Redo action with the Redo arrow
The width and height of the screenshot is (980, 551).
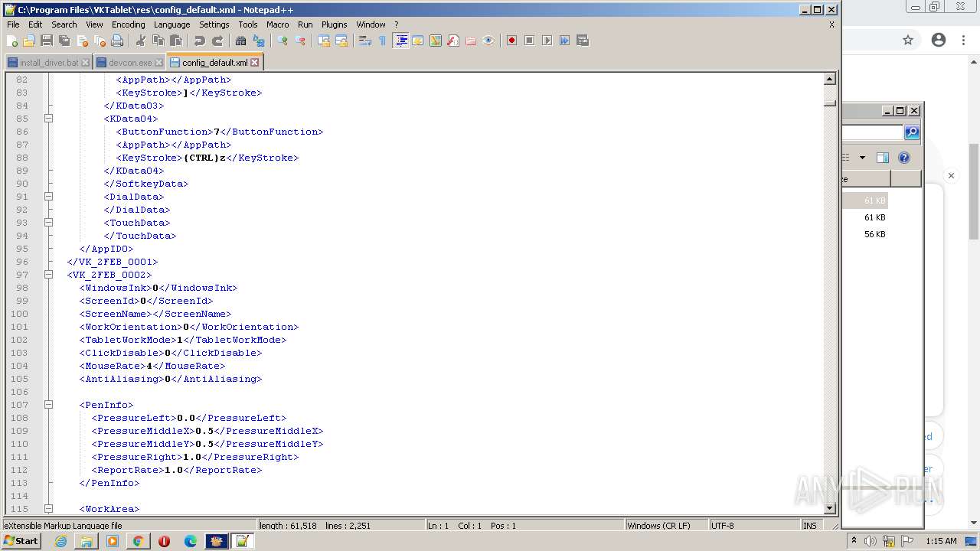pos(217,41)
